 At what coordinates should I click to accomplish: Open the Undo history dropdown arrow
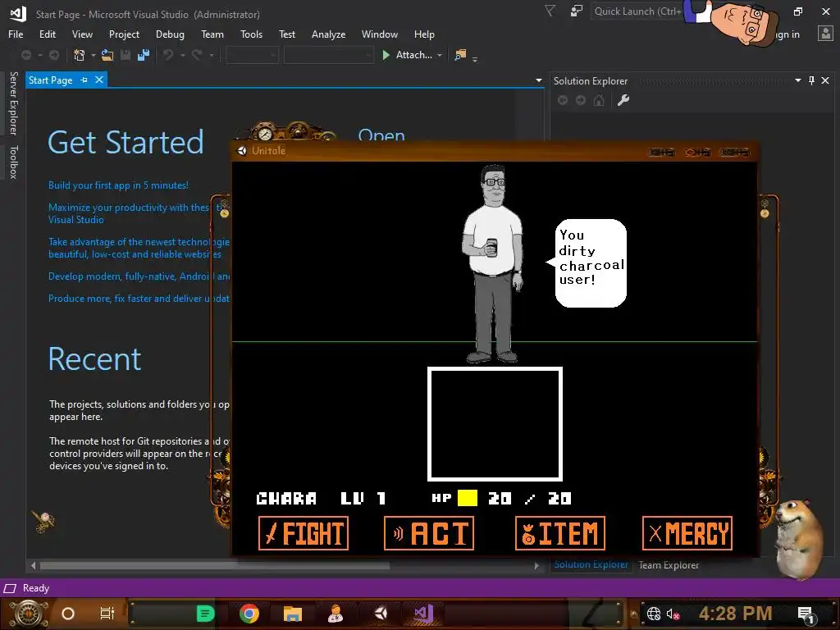(x=182, y=55)
